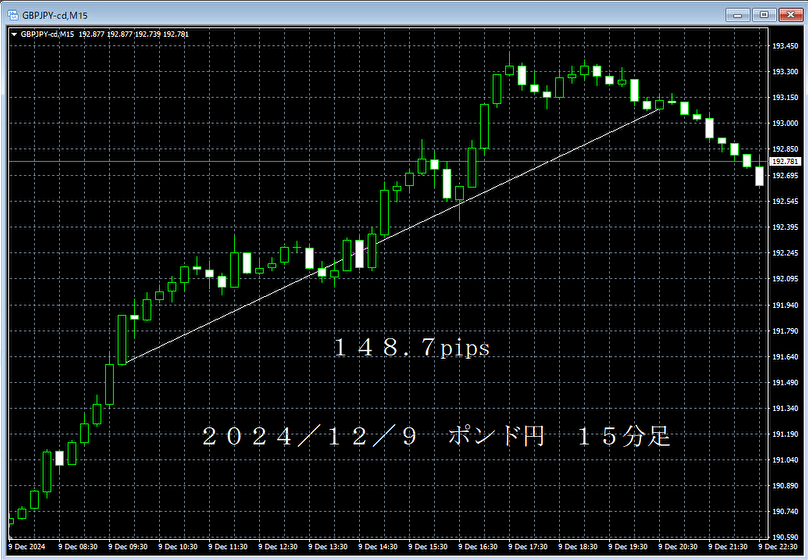Click the 192.545 price scale label
Viewport: 808px width, 560px height.
(x=785, y=201)
